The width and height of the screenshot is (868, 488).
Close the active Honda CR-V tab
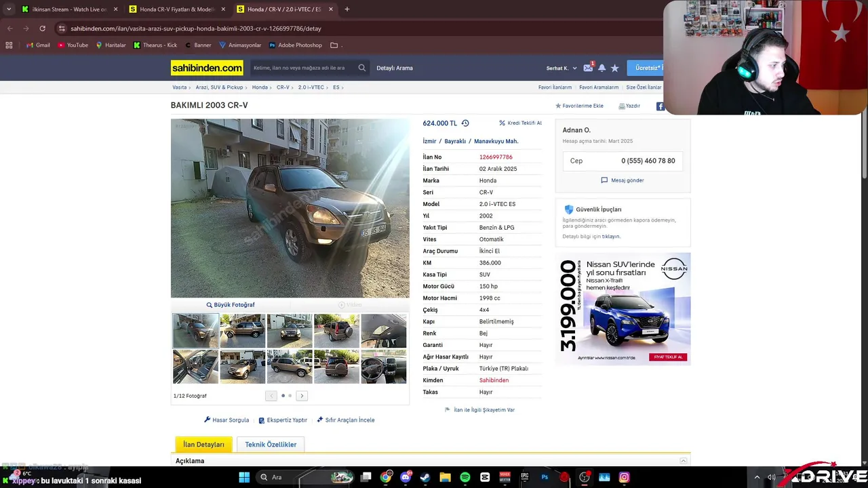[331, 9]
